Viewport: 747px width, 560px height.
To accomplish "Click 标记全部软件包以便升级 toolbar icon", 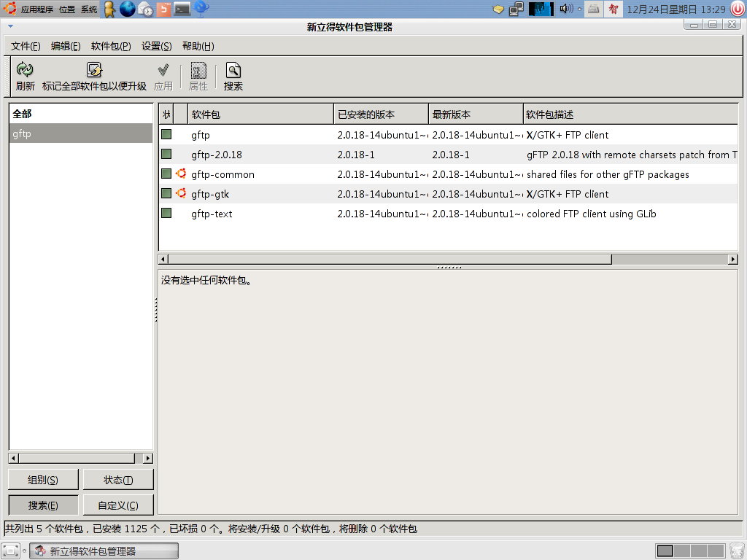I will click(x=94, y=70).
